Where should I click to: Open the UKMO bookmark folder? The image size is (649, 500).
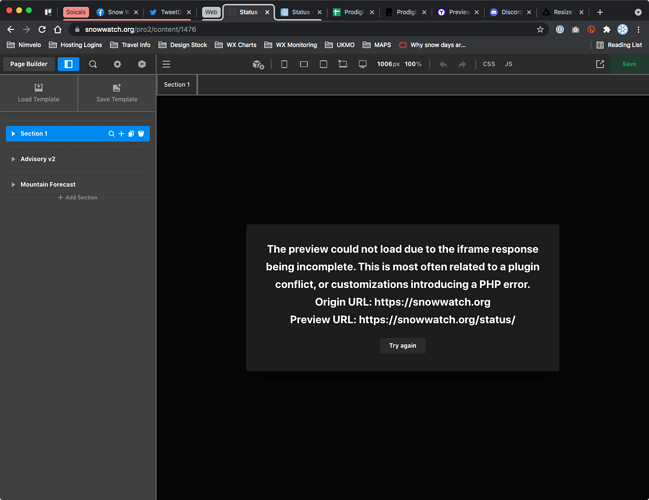[340, 45]
